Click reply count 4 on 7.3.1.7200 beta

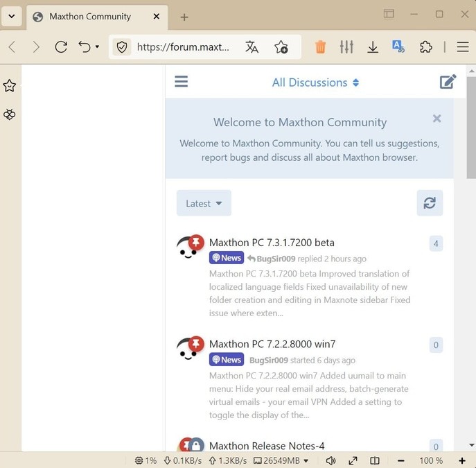point(436,243)
